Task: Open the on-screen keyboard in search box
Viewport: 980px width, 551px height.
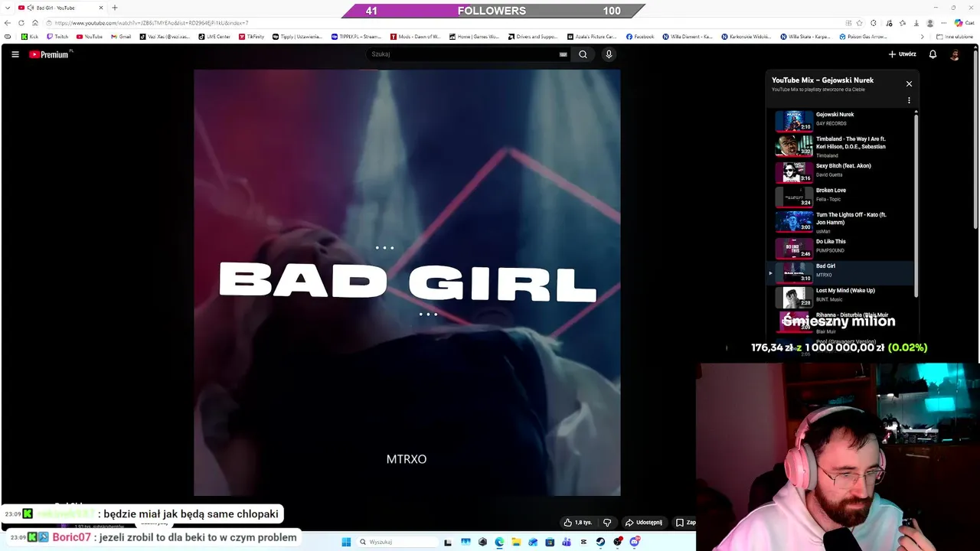Action: pyautogui.click(x=563, y=54)
